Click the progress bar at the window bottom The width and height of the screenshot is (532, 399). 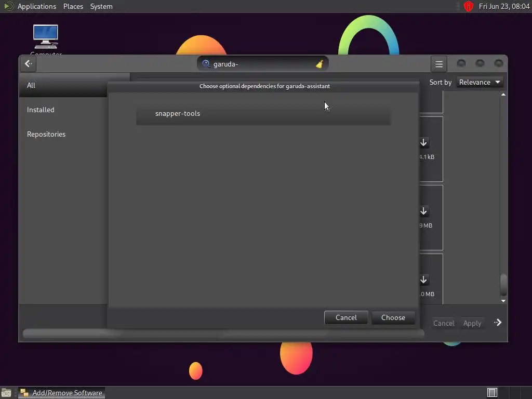[223, 333]
